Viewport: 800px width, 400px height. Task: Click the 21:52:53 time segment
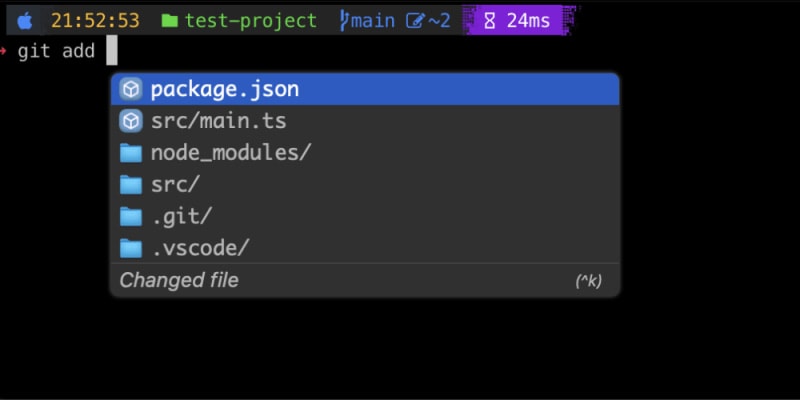tap(95, 20)
